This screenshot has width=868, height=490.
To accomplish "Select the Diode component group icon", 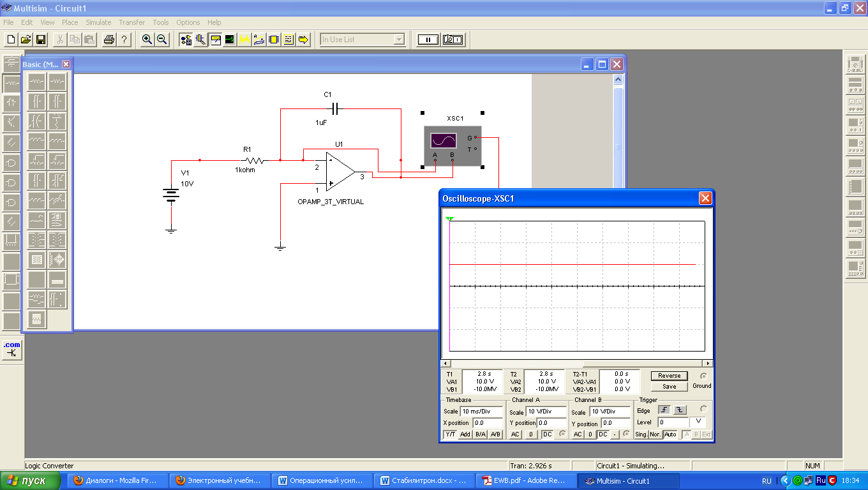I will click(x=11, y=102).
